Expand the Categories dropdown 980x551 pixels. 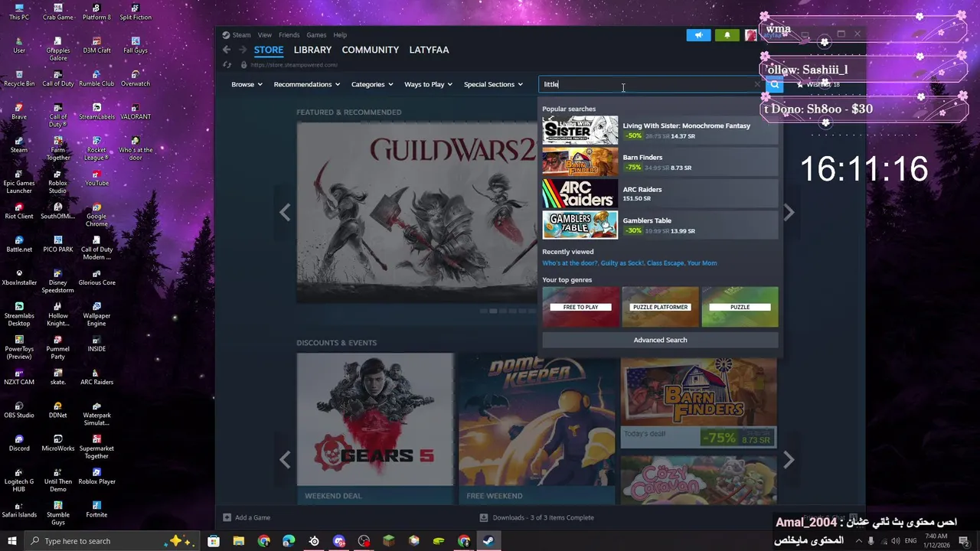pos(372,84)
